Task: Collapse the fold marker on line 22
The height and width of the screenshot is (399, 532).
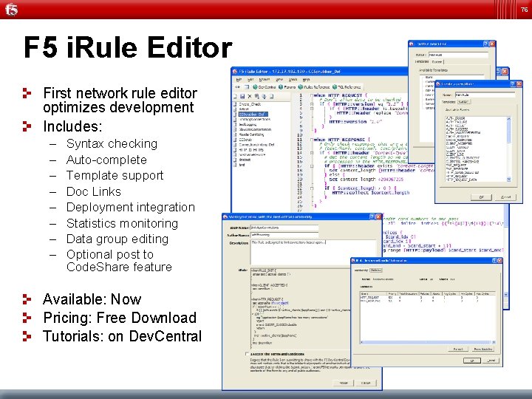Action: click(312, 188)
